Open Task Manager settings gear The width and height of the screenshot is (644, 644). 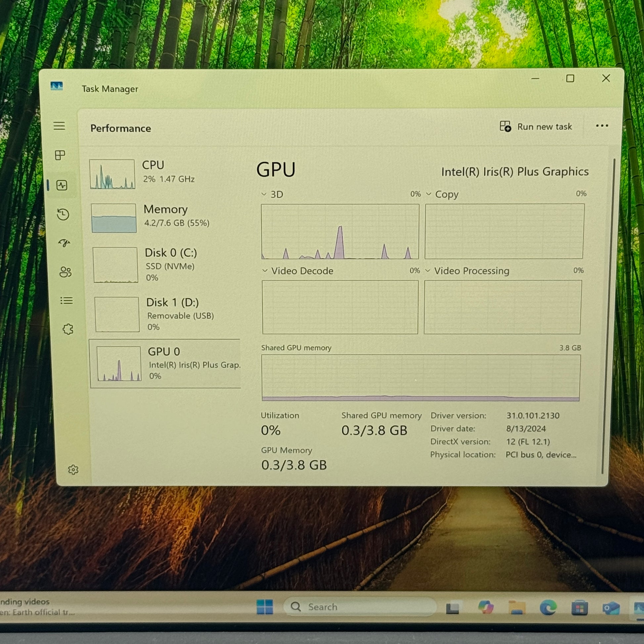73,470
